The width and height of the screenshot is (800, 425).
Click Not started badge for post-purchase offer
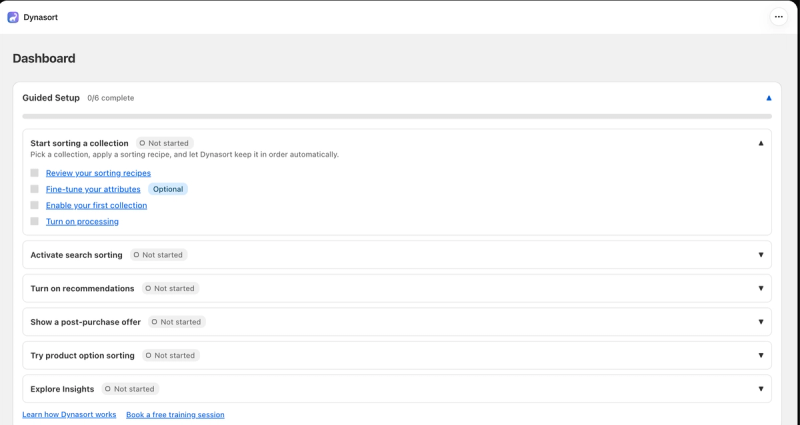[177, 322]
